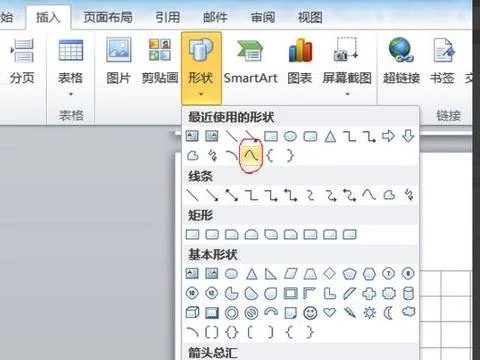This screenshot has height=360, width=480.
Task: Pick the arc shape in recently used shapes
Action: (x=232, y=155)
